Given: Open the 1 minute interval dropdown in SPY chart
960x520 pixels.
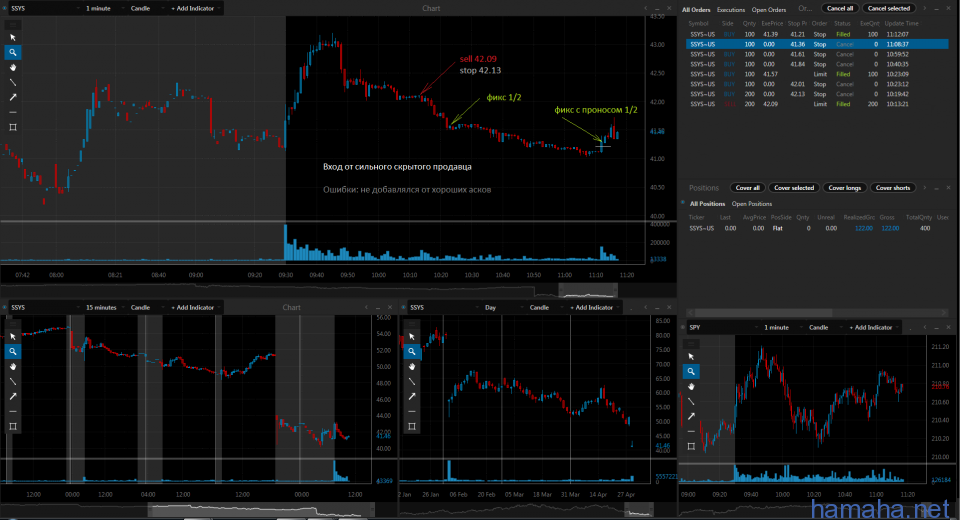Looking at the screenshot, I should (x=782, y=328).
